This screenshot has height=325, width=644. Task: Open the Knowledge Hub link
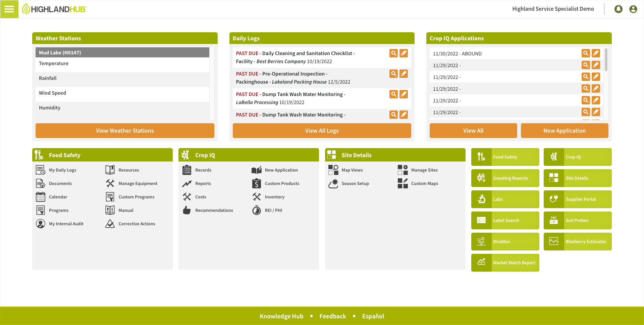(x=281, y=316)
